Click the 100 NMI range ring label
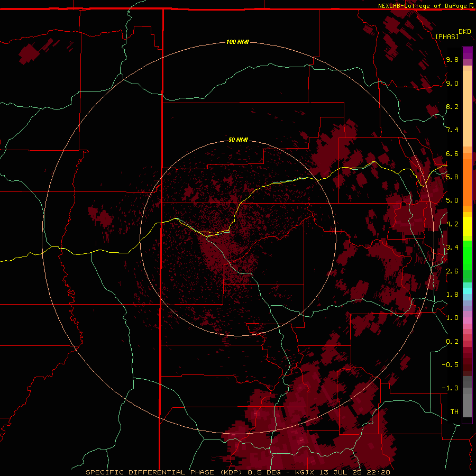This screenshot has width=476, height=476. tap(237, 42)
